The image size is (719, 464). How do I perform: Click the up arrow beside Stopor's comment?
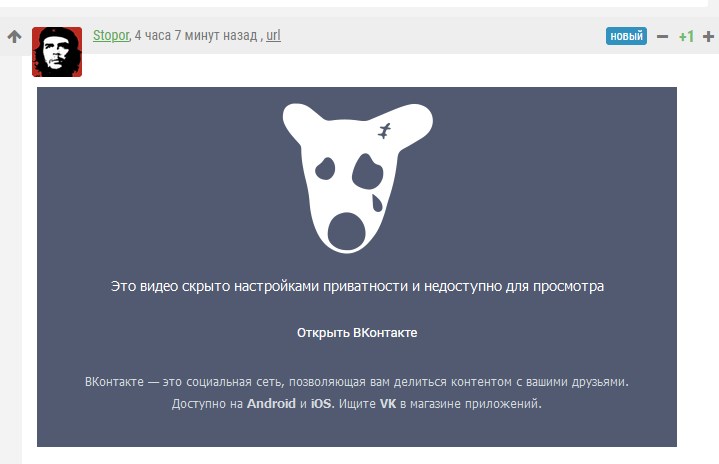coord(15,36)
